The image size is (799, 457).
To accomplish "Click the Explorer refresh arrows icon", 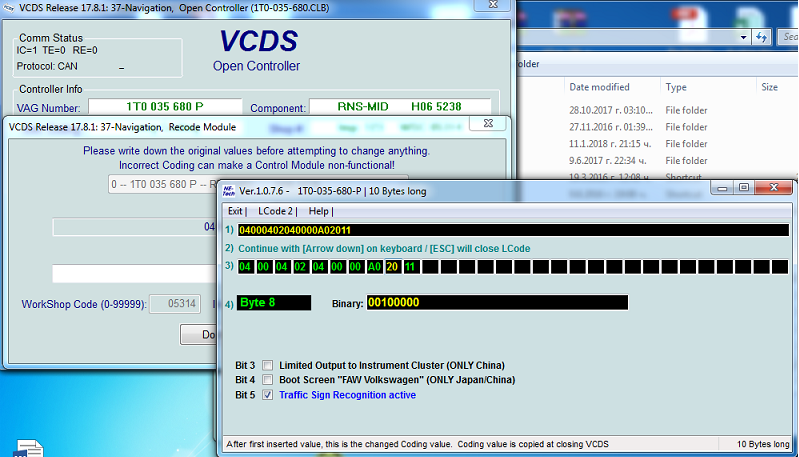I will 762,38.
